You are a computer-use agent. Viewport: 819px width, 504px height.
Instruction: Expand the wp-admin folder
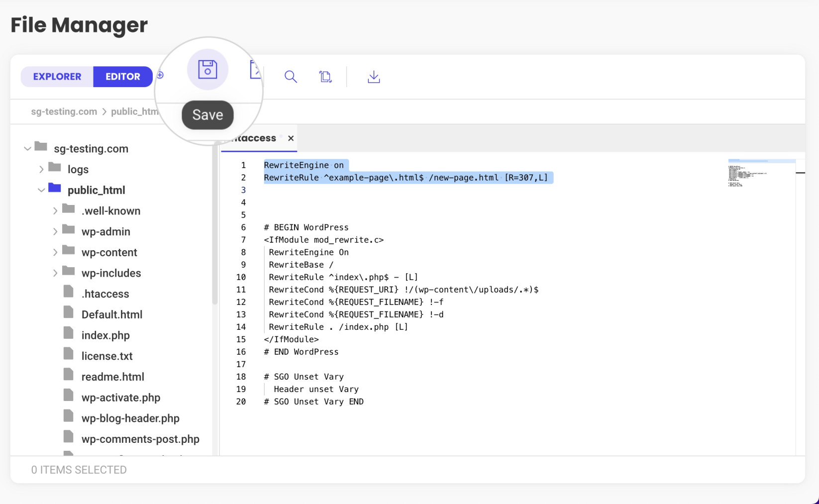(55, 232)
